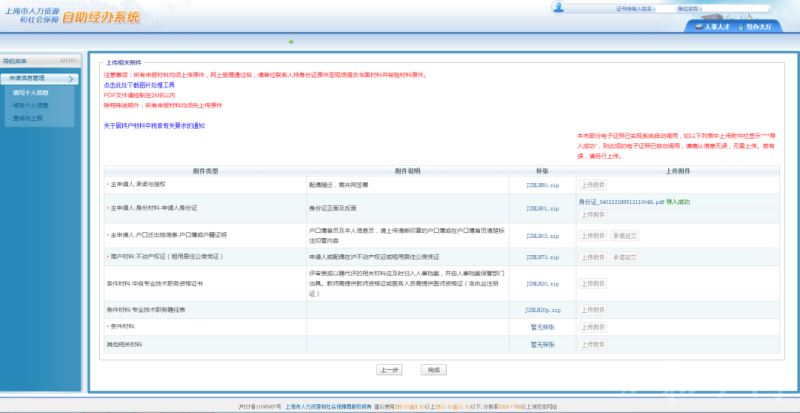This screenshot has width=800, height=413.
Task: Click the 上一步 button
Action: (389, 370)
